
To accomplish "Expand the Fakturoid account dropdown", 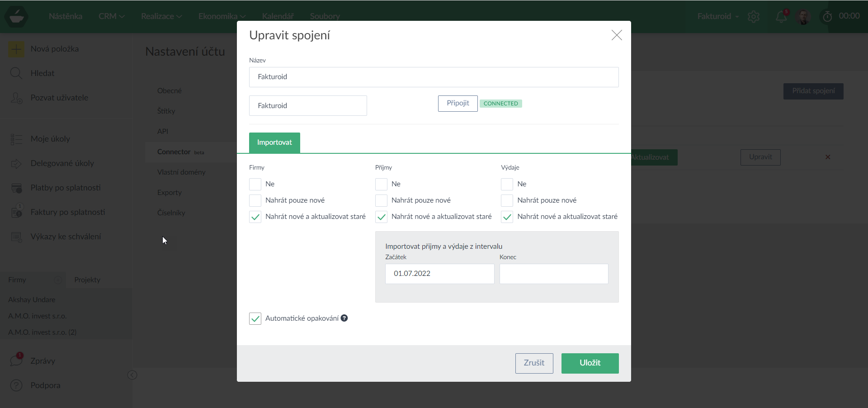I will coord(717,16).
